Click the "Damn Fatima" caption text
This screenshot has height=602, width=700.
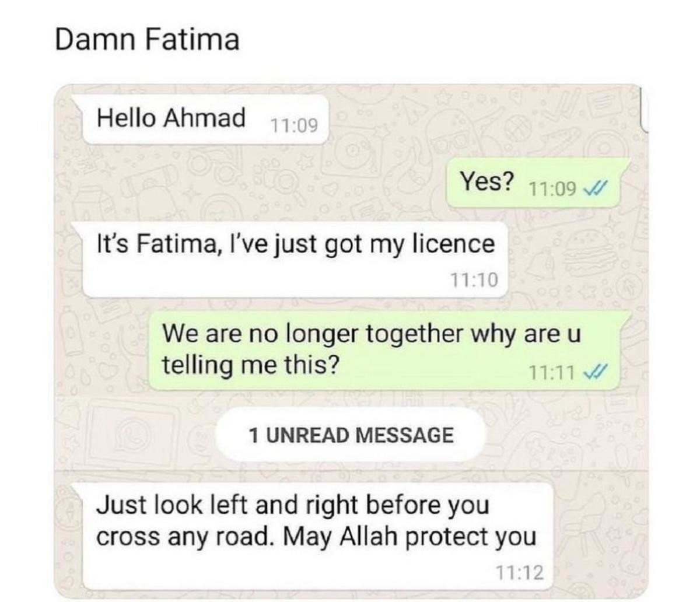point(147,40)
